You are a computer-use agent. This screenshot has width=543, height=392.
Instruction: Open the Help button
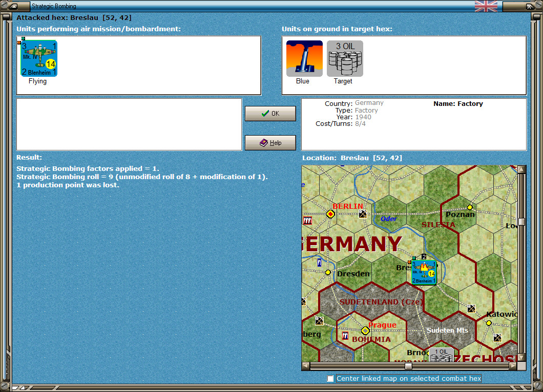[x=270, y=143]
